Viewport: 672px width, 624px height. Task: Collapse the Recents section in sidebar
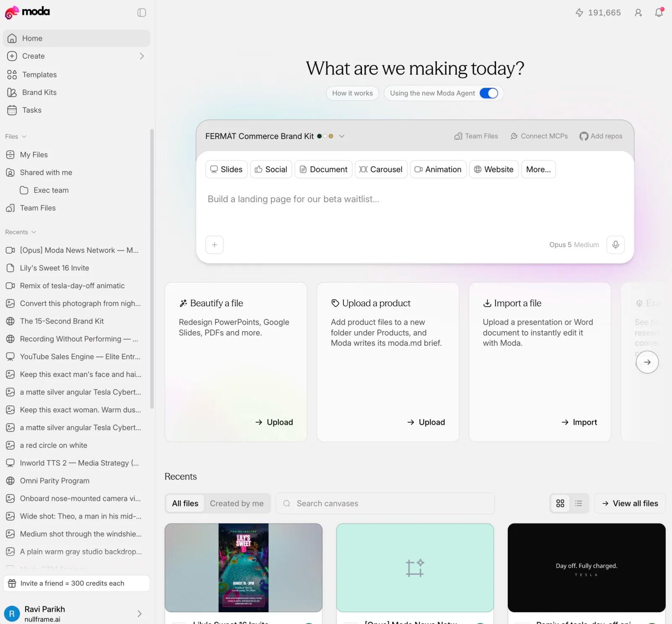[21, 232]
